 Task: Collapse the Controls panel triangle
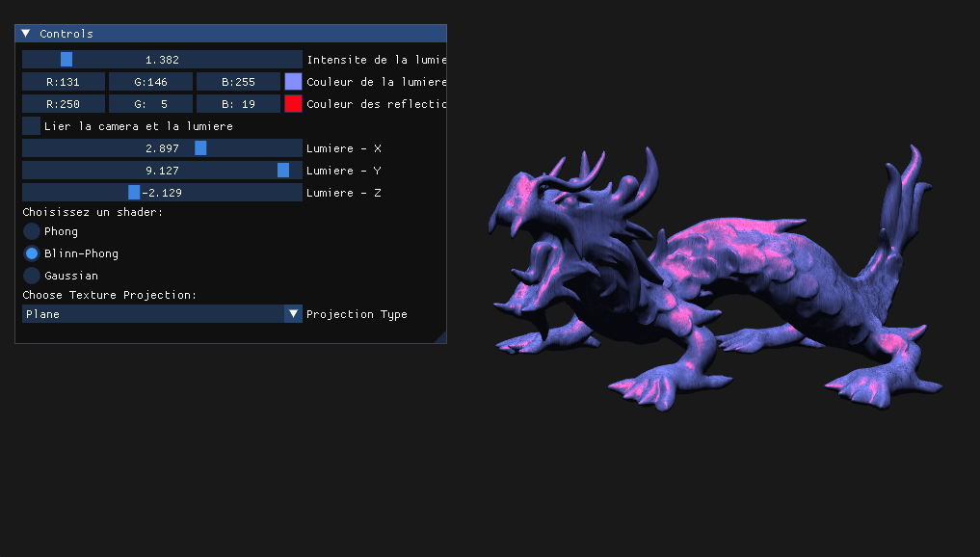point(26,34)
